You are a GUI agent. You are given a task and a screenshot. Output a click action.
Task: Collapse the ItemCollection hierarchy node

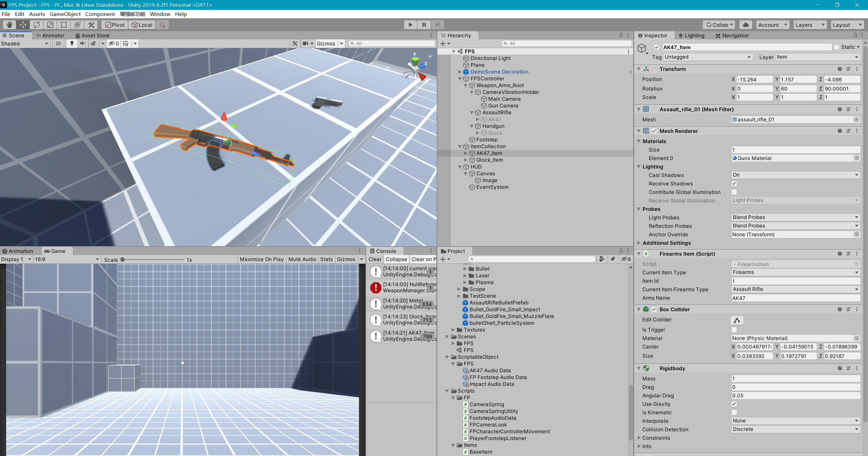[460, 146]
